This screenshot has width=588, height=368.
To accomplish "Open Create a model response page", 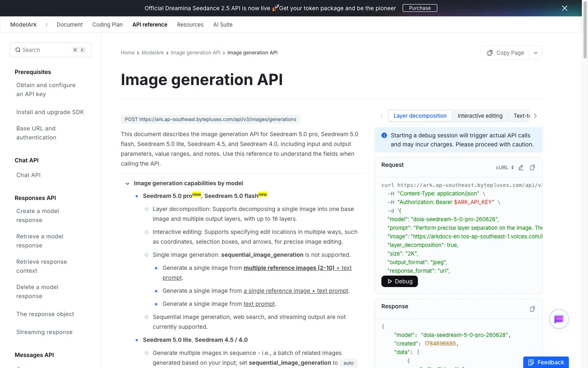I will click(x=38, y=215).
